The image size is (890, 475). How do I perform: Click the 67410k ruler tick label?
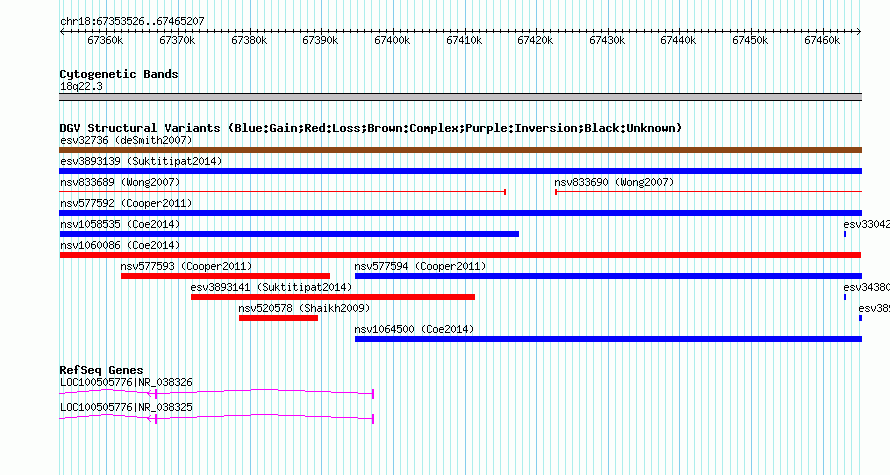(x=464, y=40)
